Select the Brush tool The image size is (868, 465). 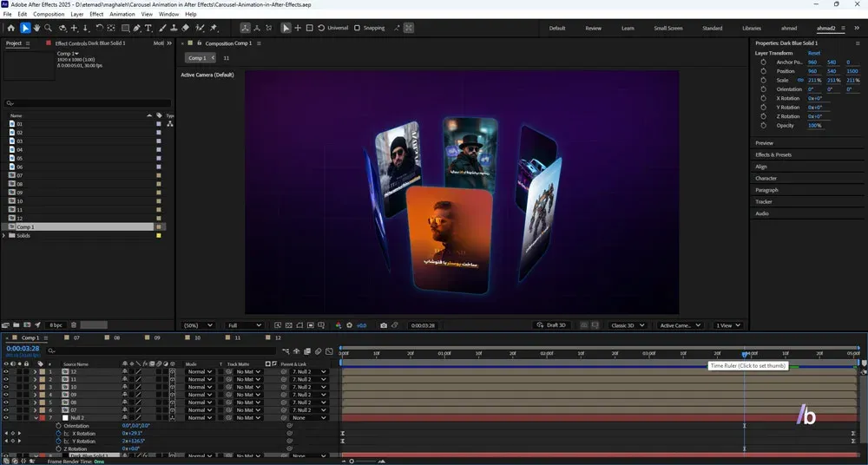coord(163,28)
